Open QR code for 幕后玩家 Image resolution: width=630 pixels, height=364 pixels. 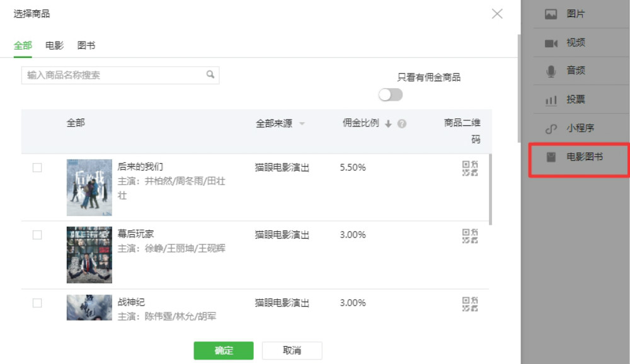click(x=470, y=236)
